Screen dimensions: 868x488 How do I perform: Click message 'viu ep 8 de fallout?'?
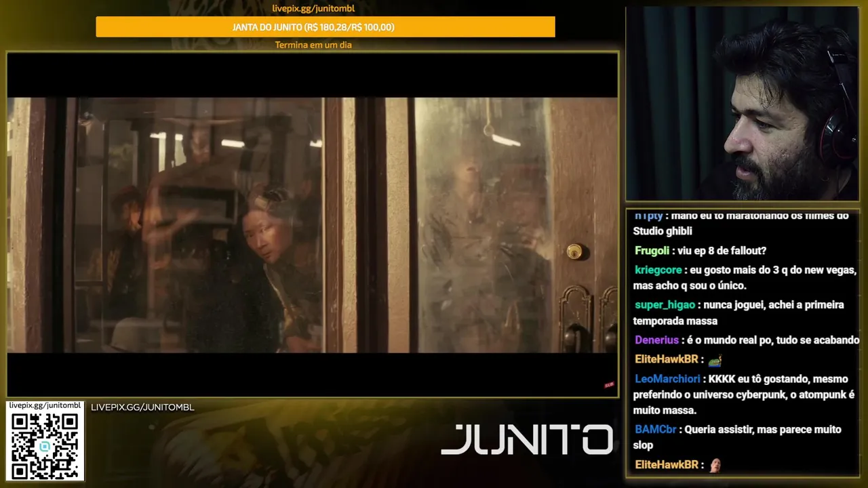[x=721, y=251]
